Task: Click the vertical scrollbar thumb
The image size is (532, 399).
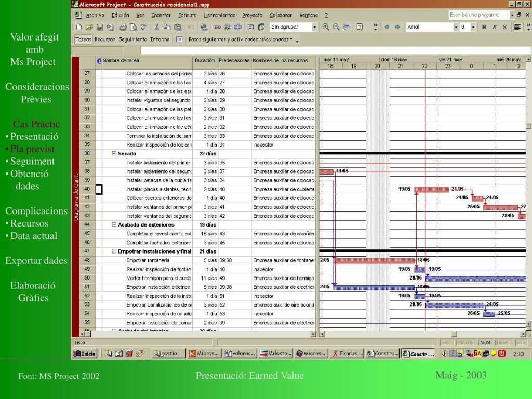Action: (x=528, y=126)
